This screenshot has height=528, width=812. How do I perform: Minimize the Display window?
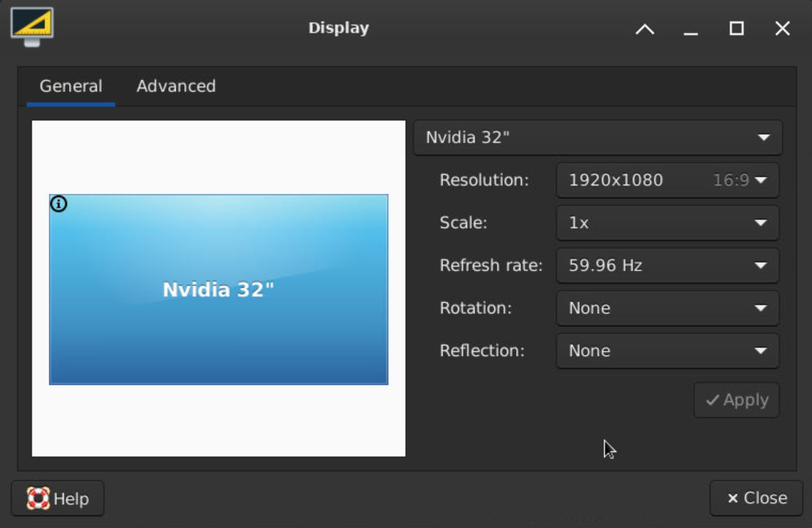[x=691, y=29]
